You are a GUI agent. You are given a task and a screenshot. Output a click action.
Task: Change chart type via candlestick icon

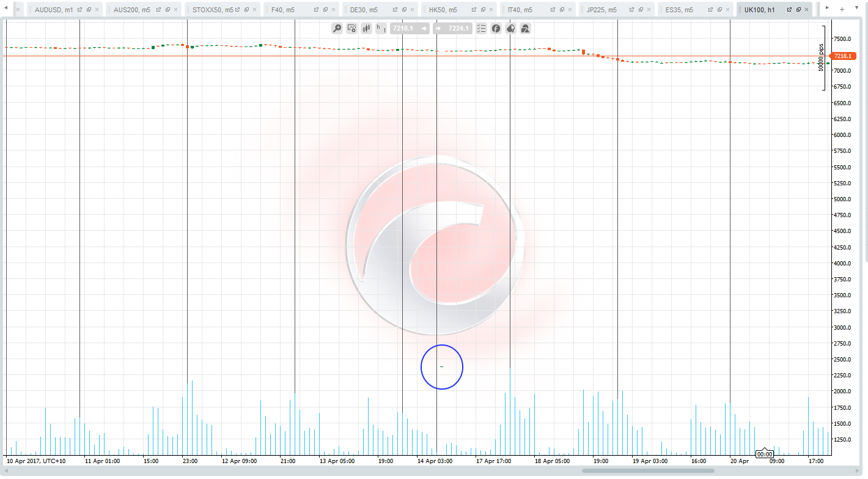367,28
